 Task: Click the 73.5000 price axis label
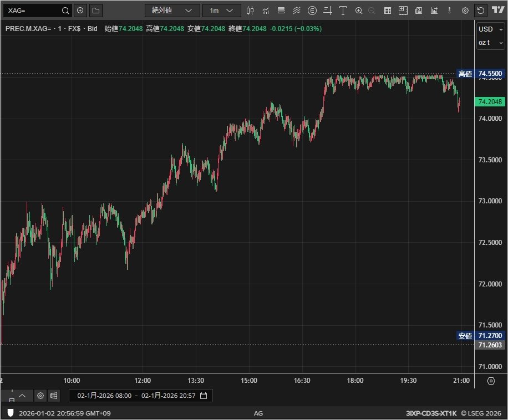coord(490,160)
